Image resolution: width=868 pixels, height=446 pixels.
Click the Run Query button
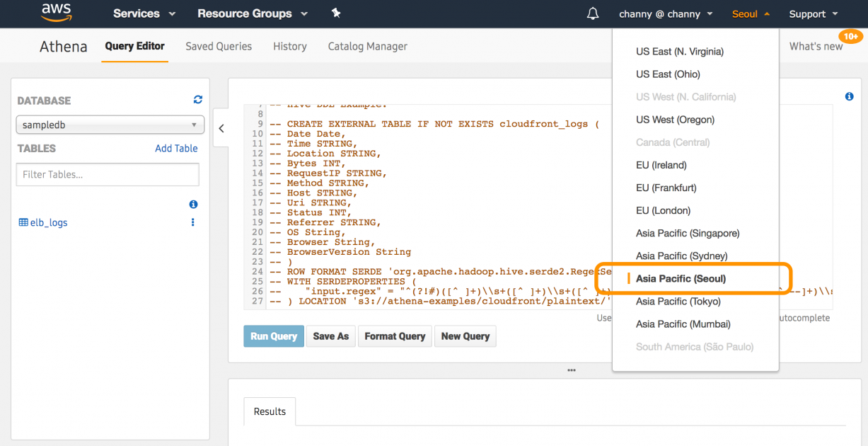(x=274, y=336)
